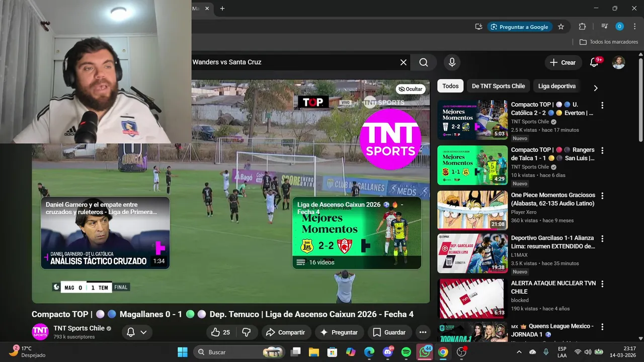
Task: Click Preguntar a Google lens button
Action: pyautogui.click(x=520, y=27)
